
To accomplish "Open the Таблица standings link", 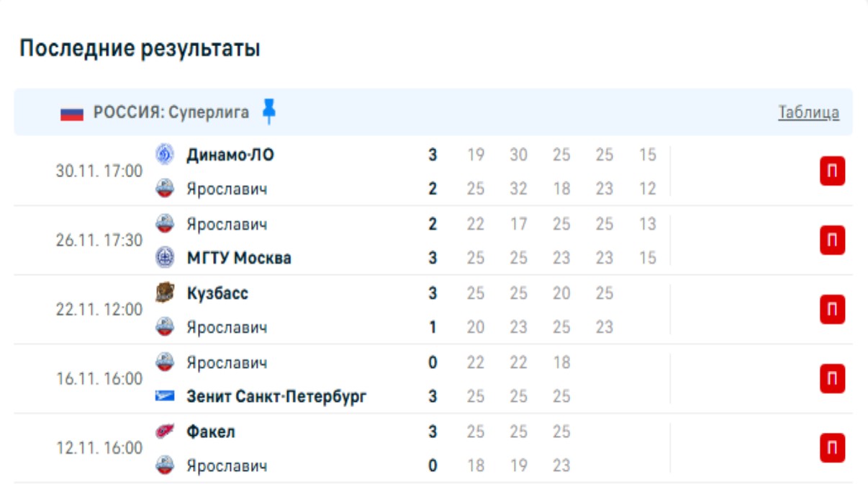I will click(808, 112).
